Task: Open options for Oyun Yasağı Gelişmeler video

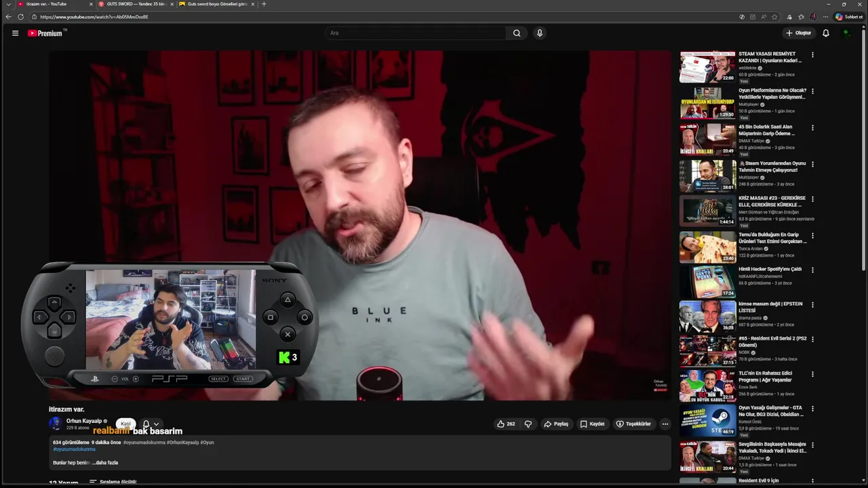Action: (812, 409)
